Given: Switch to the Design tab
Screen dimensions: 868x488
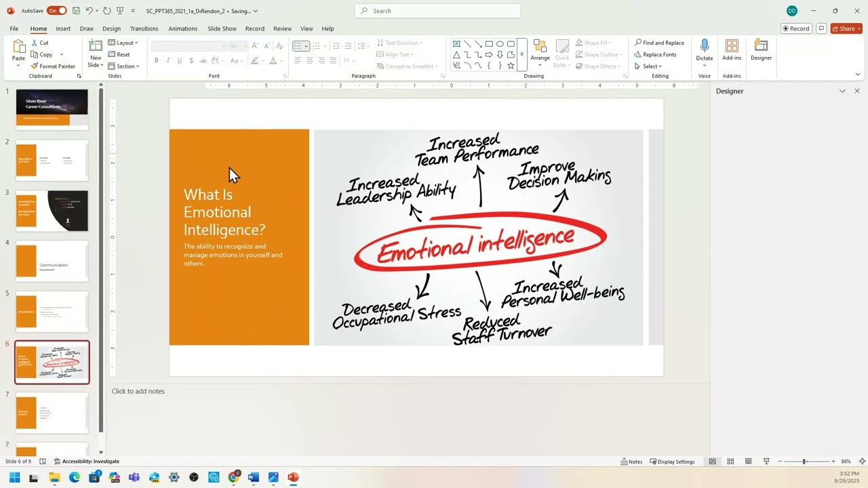Looking at the screenshot, I should point(111,28).
